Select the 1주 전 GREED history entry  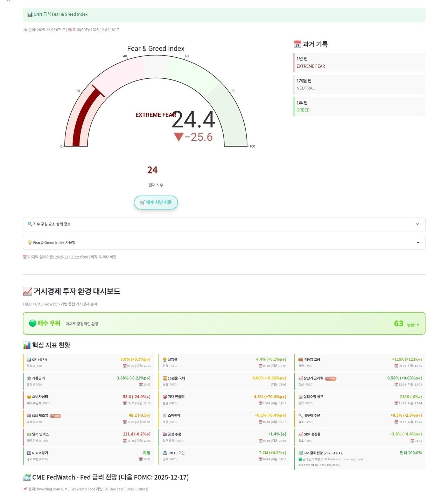point(358,106)
